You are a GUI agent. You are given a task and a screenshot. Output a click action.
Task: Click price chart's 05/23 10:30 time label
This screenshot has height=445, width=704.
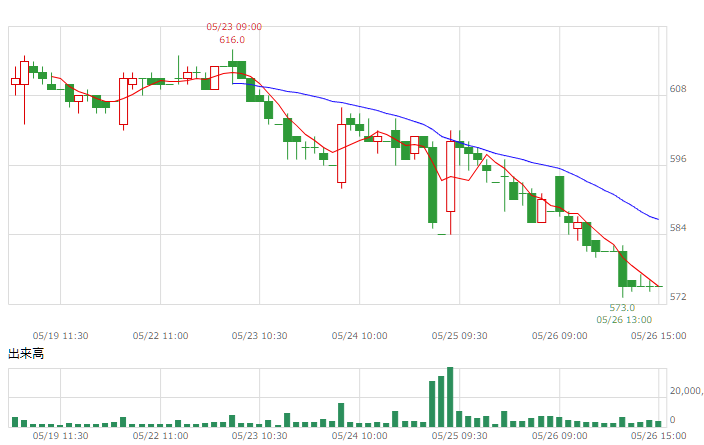260,336
